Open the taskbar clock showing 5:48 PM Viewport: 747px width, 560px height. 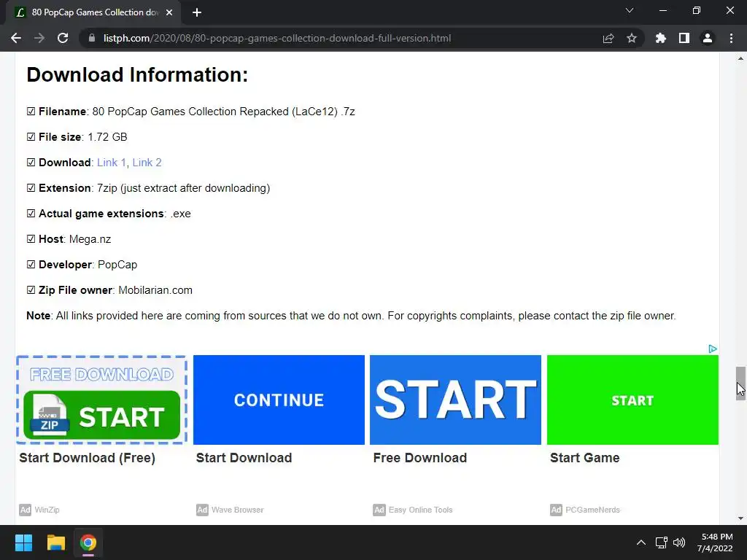pyautogui.click(x=715, y=542)
